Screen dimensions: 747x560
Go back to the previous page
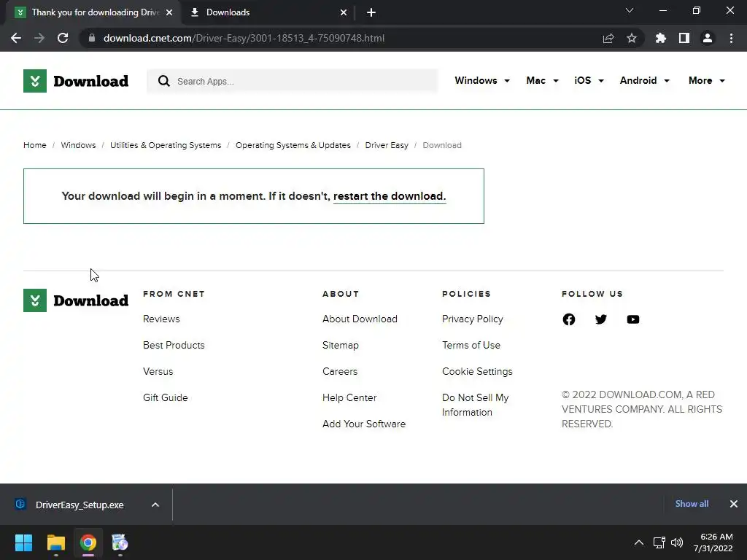[x=16, y=38]
